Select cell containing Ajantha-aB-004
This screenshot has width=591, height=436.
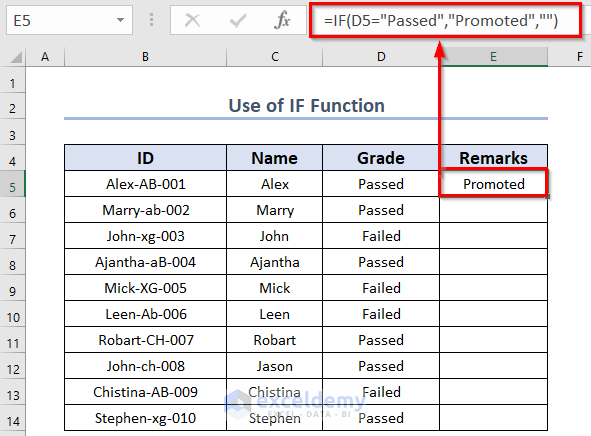(x=145, y=262)
